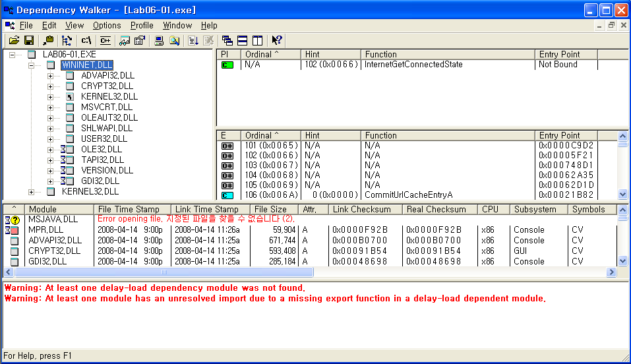
Task: Expand OLE32.DLL delay-load node
Action: [x=50, y=150]
